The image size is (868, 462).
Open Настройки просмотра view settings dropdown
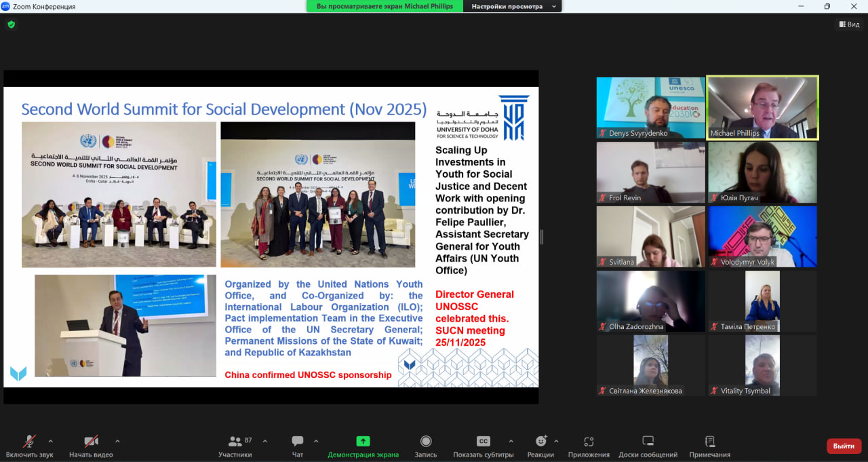click(513, 6)
